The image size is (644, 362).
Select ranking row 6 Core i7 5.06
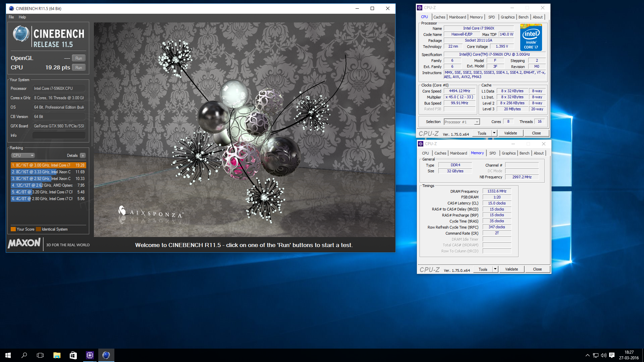pos(48,199)
